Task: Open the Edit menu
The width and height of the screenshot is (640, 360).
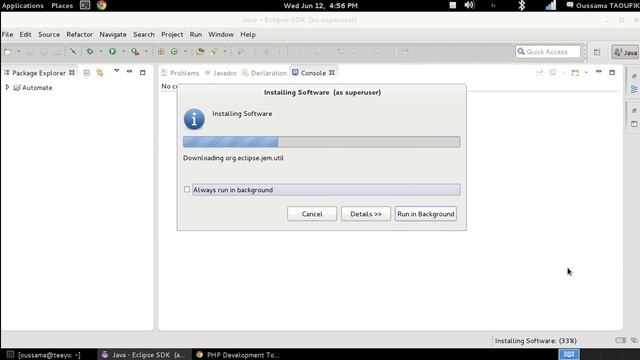Action: (25, 34)
